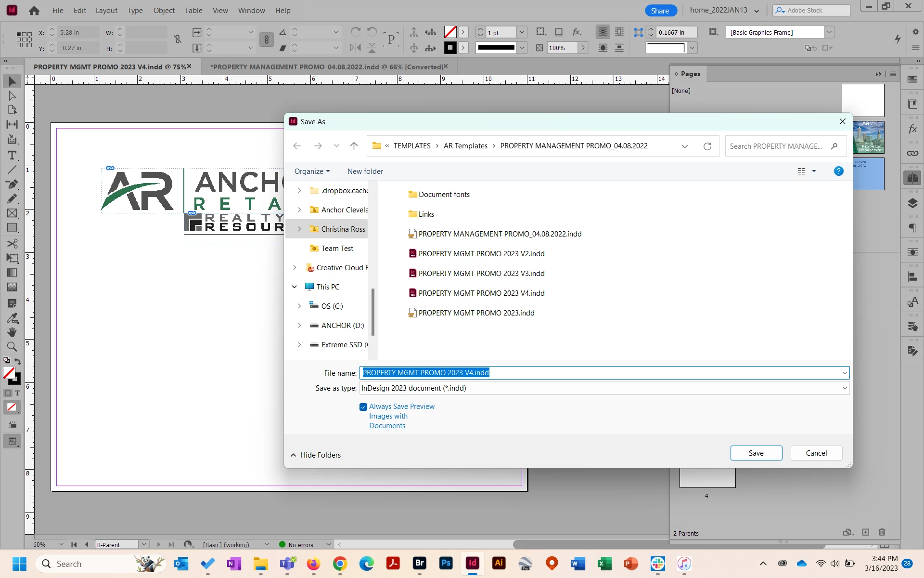Hide Folders in Save As dialog
The height and width of the screenshot is (578, 924).
(x=316, y=455)
